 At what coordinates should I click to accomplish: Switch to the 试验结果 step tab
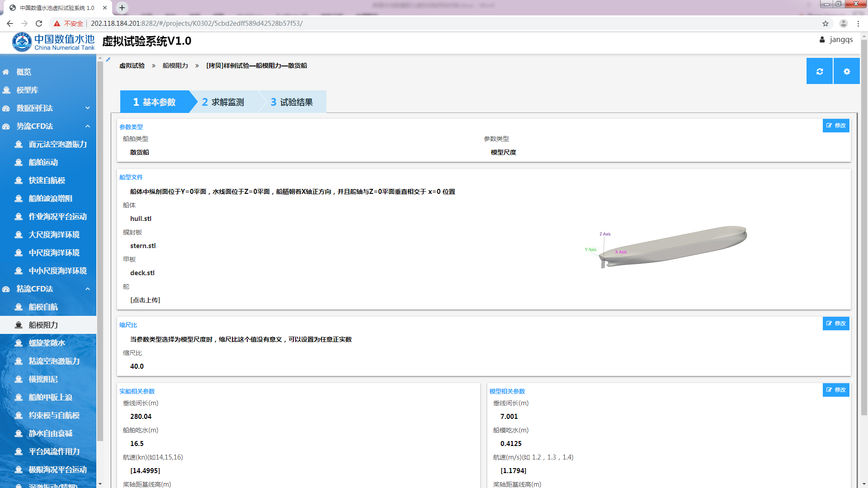tap(292, 102)
